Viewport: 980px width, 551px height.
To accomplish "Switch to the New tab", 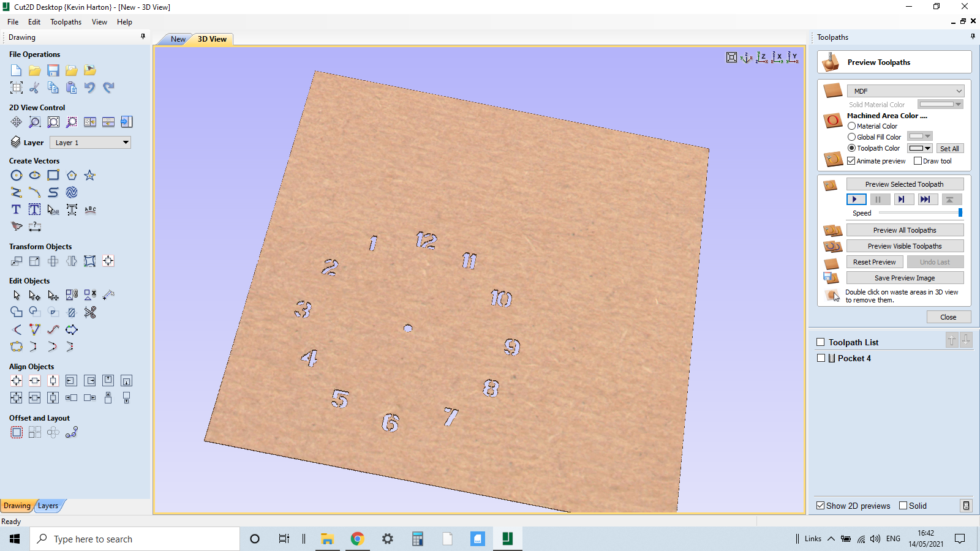I will click(177, 39).
